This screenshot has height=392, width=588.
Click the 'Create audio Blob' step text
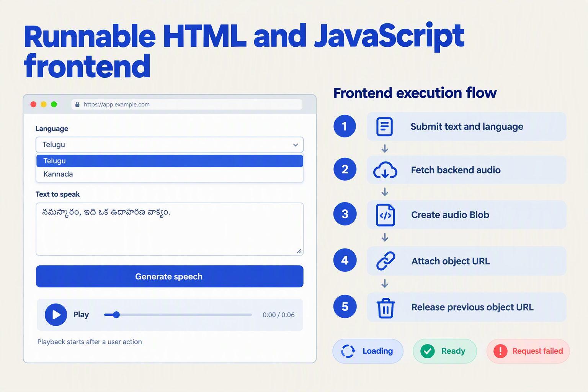click(450, 215)
